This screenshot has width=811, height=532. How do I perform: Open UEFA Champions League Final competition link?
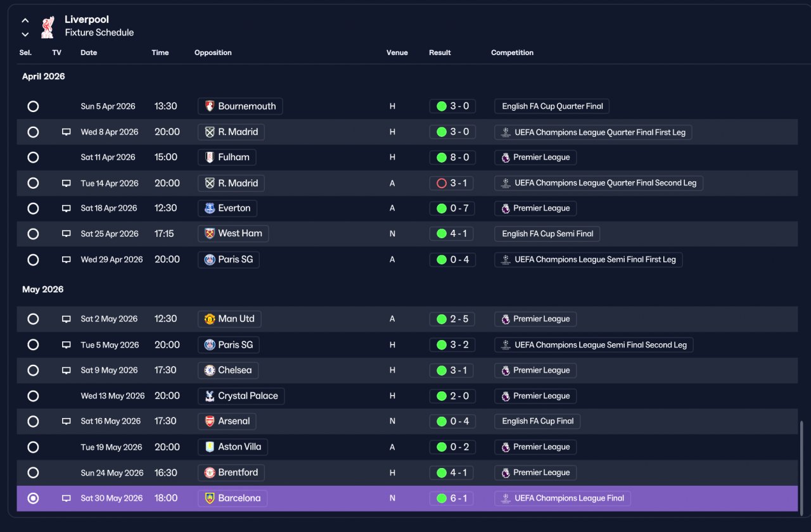pos(563,498)
